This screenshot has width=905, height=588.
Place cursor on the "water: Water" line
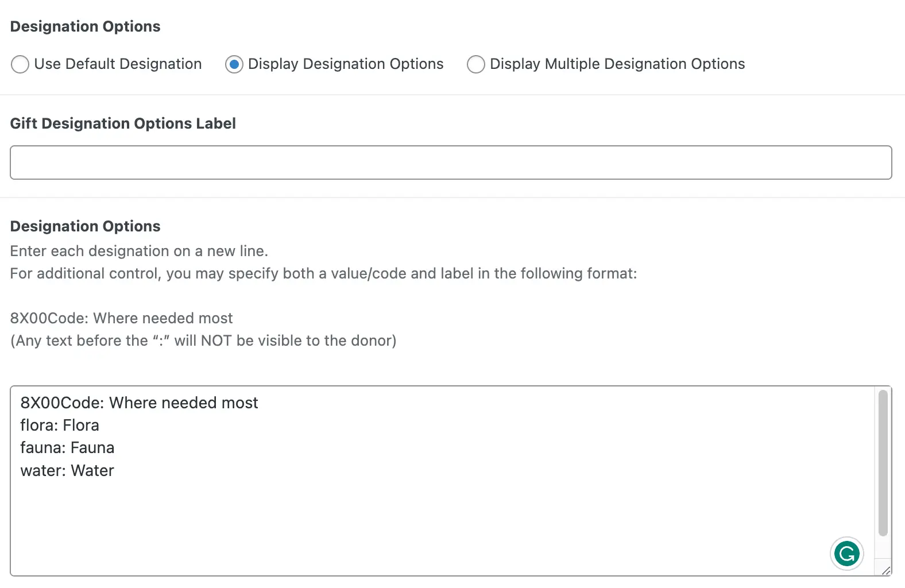tap(67, 471)
